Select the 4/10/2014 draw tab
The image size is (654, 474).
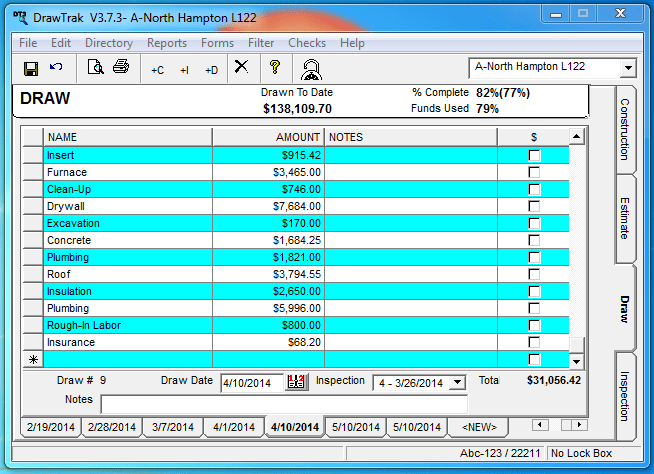tap(295, 427)
